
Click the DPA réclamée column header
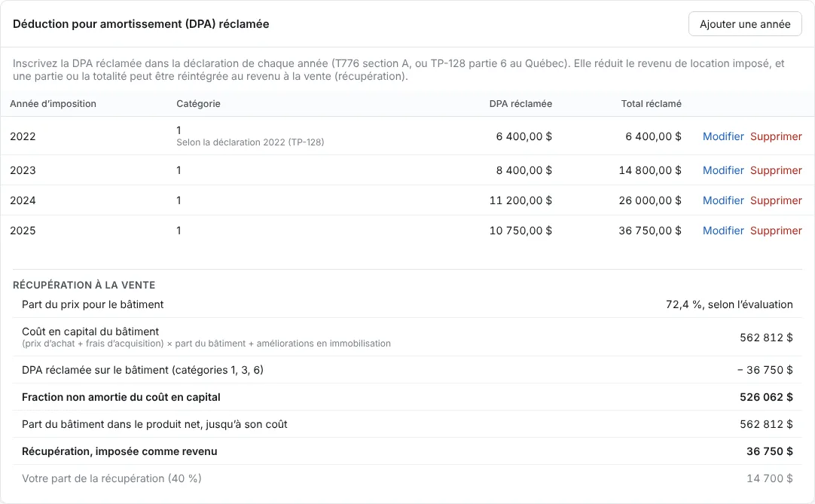click(520, 103)
